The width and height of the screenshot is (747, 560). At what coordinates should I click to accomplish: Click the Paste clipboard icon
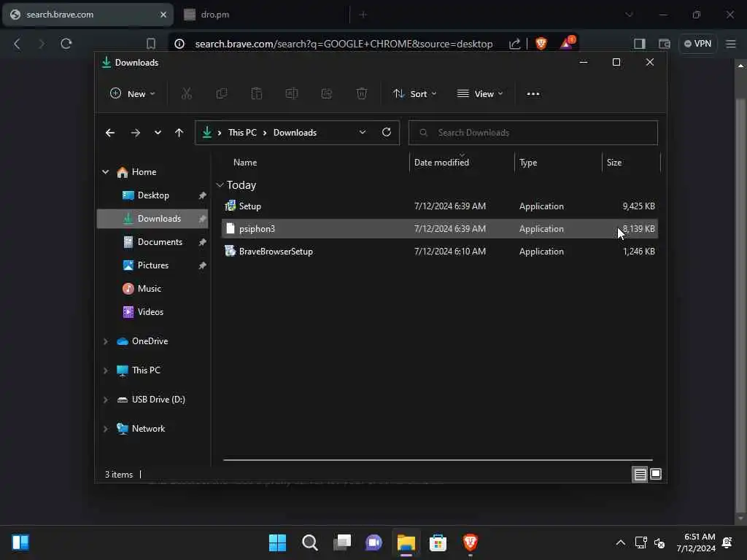click(x=256, y=94)
